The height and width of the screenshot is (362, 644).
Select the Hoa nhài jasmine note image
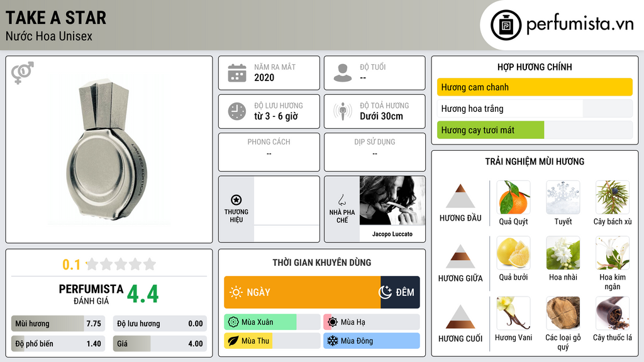click(563, 253)
